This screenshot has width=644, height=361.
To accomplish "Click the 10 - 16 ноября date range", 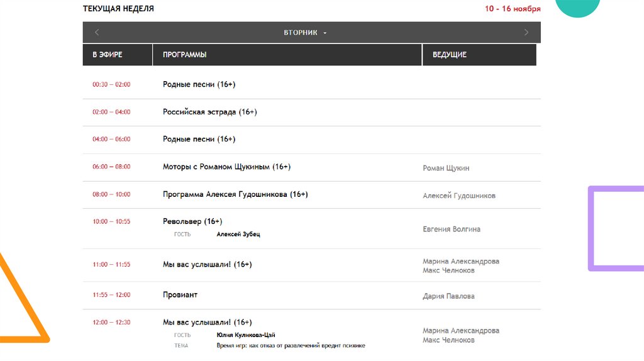I will pyautogui.click(x=513, y=9).
